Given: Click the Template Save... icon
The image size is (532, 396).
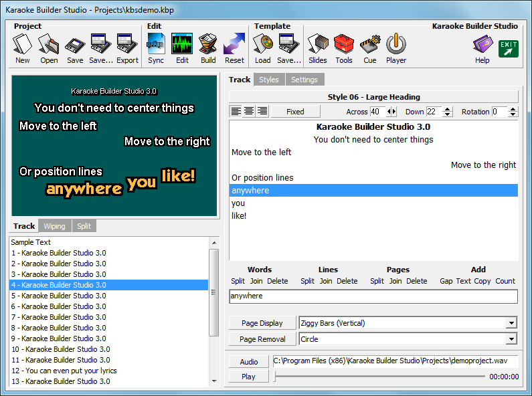Looking at the screenshot, I should click(x=289, y=49).
